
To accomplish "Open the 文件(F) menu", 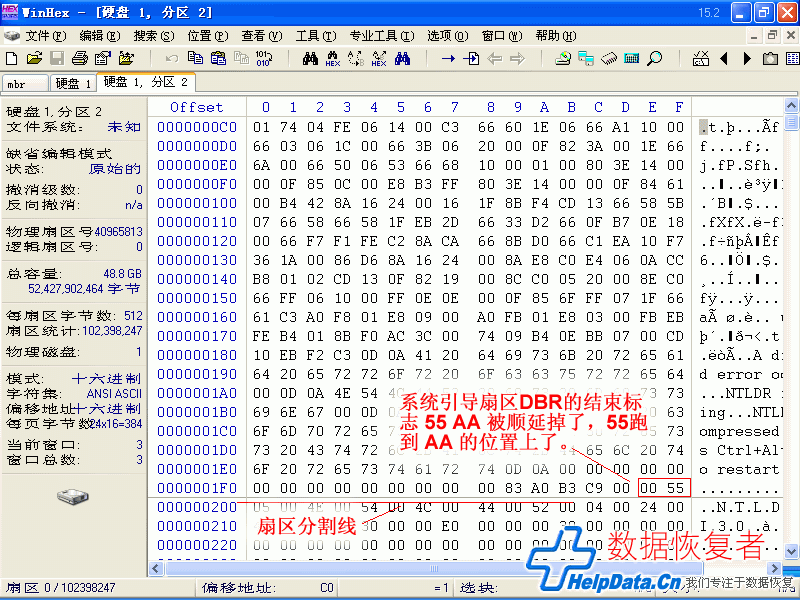I will point(46,36).
